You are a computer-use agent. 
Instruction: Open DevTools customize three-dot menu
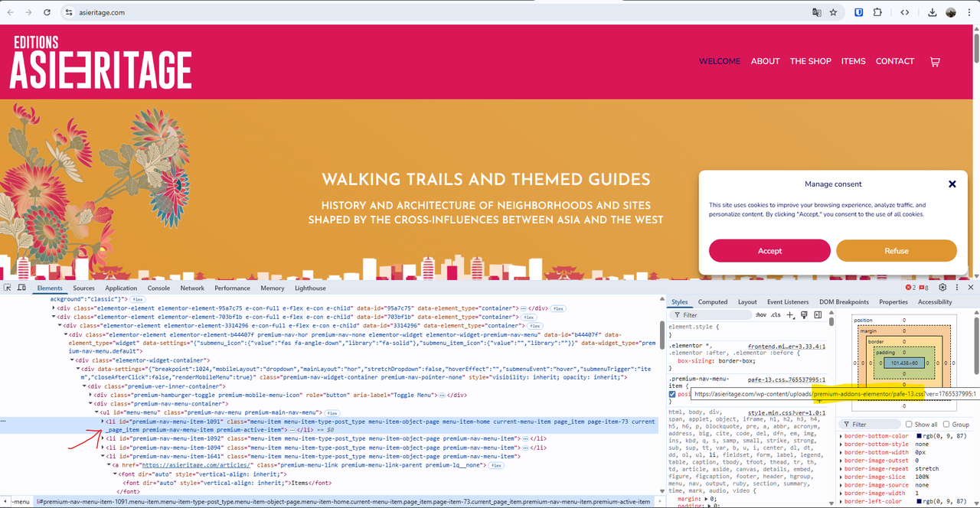956,288
